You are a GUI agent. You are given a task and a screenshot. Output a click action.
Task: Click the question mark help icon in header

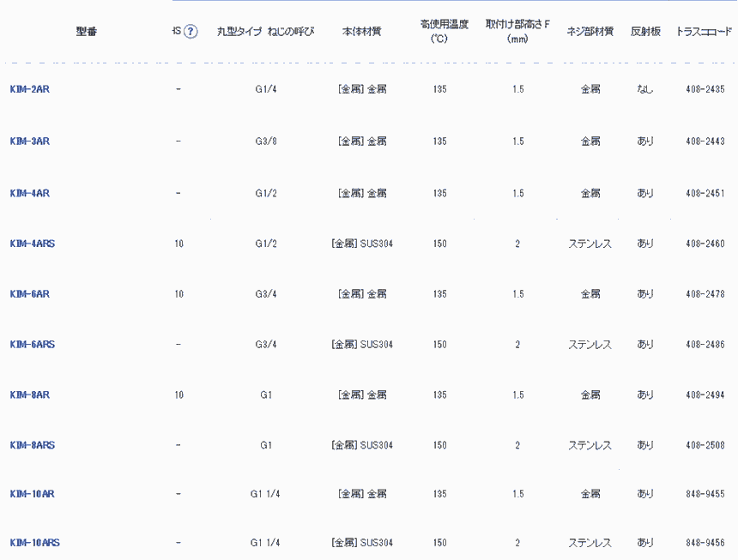tap(191, 32)
